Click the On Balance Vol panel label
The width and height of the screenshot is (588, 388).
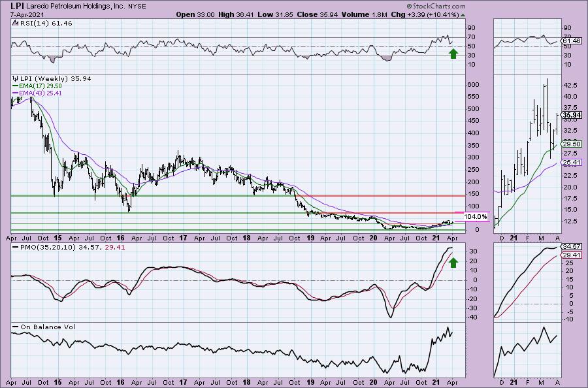click(x=48, y=327)
